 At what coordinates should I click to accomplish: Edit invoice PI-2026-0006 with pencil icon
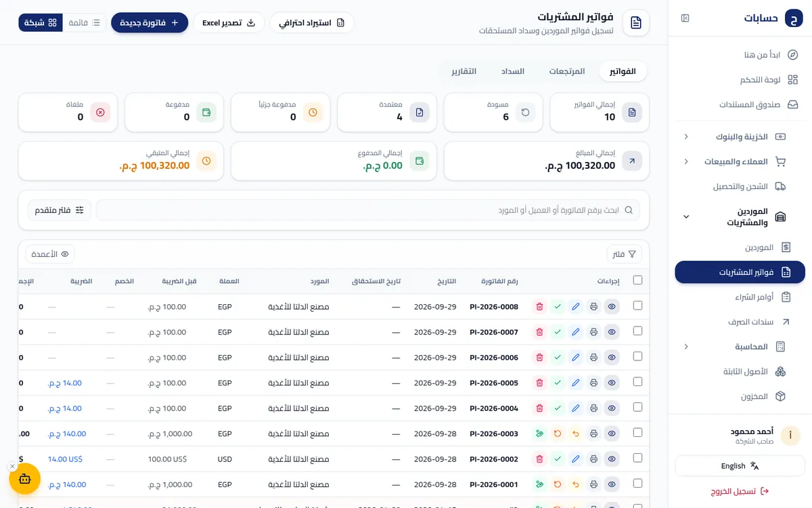[x=576, y=358]
